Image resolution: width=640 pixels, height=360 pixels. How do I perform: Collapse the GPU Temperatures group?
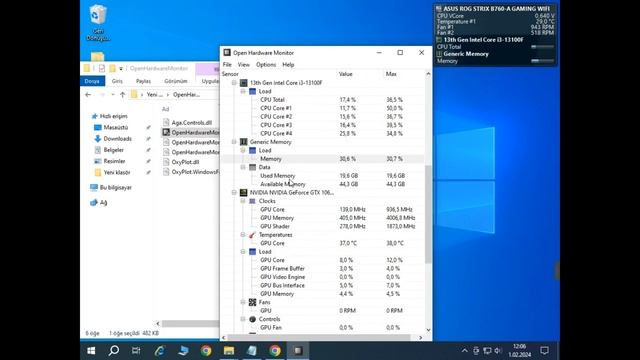243,235
